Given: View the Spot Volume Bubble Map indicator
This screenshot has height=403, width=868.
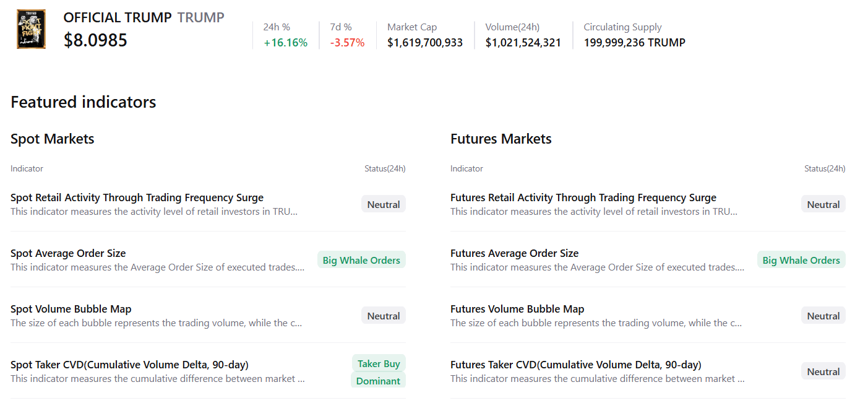Looking at the screenshot, I should (71, 309).
